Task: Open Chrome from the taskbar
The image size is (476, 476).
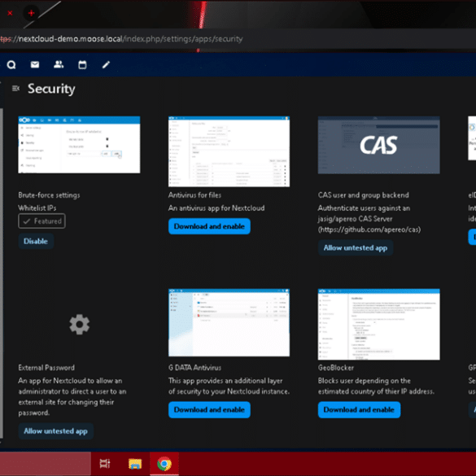Action: (164, 464)
